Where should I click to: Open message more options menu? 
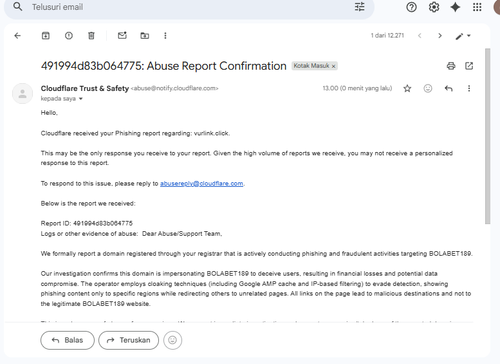(x=469, y=88)
